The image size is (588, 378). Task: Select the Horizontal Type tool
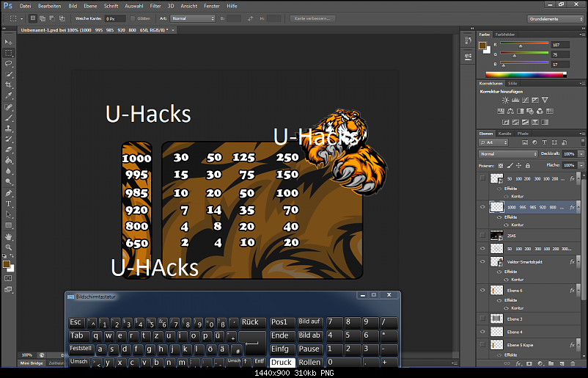click(9, 204)
